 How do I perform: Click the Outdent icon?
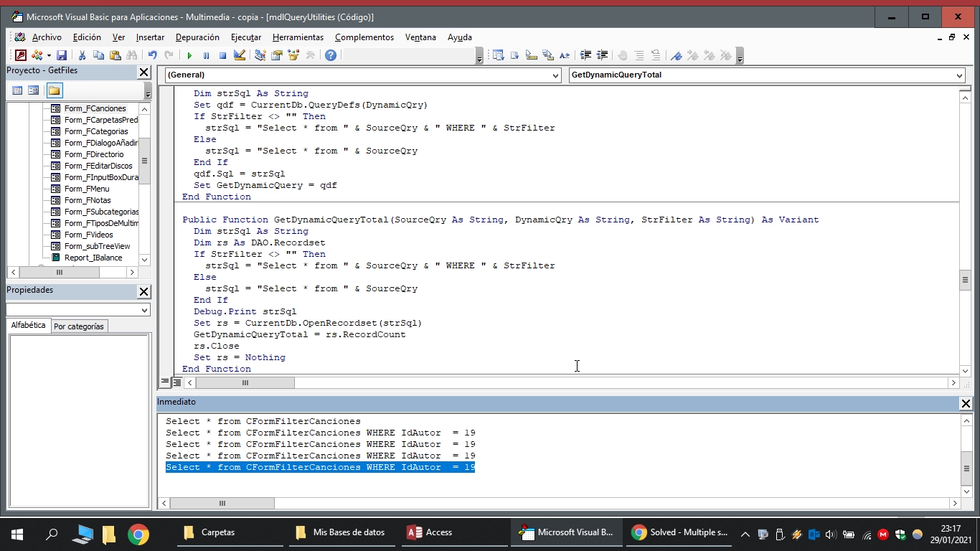pos(603,55)
